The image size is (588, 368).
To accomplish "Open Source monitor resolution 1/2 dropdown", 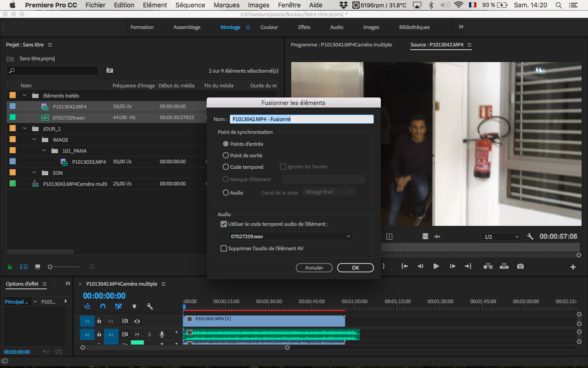I will [501, 237].
